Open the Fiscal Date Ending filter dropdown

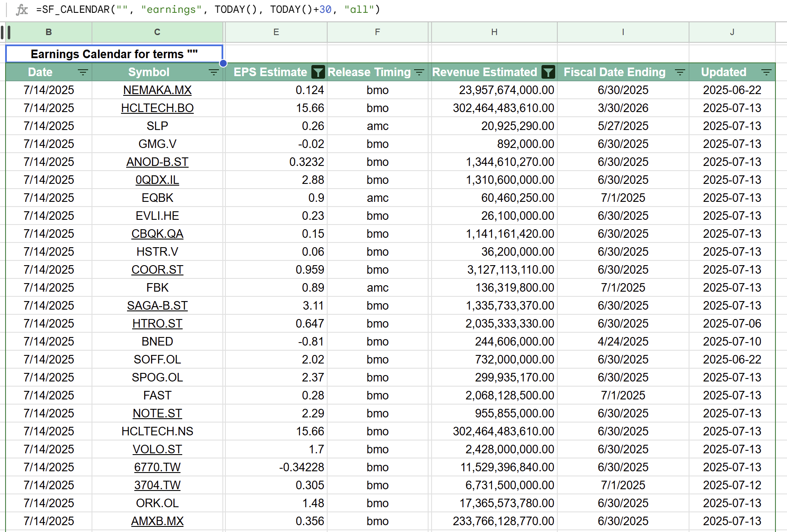pyautogui.click(x=680, y=72)
